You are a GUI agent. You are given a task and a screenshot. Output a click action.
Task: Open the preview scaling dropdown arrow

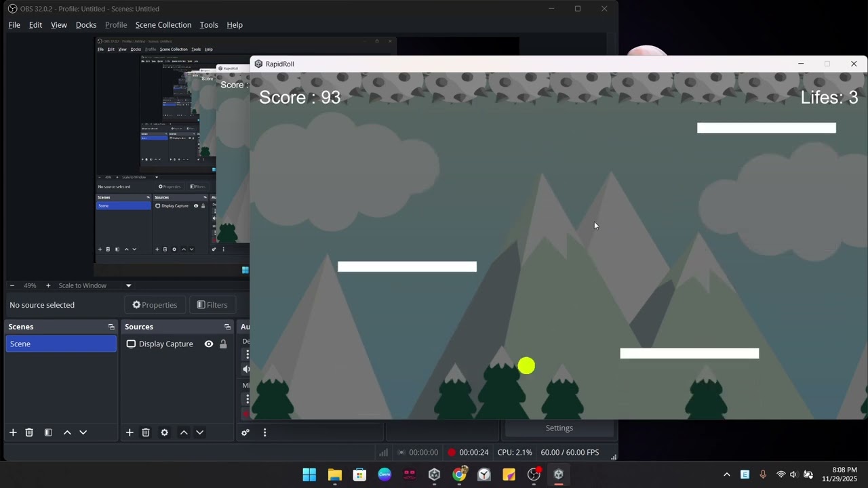click(x=128, y=285)
